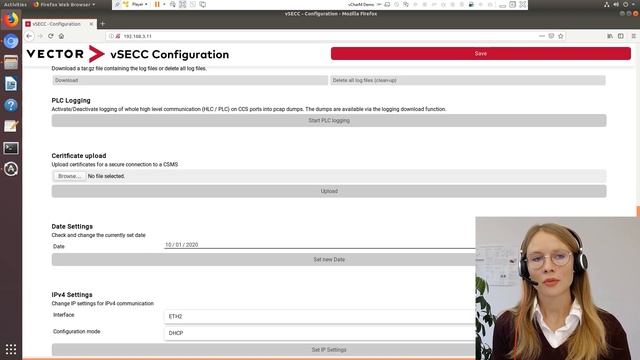The image size is (640, 360).
Task: Toggle the Firefox sidebar icon
Action: [x=621, y=36]
